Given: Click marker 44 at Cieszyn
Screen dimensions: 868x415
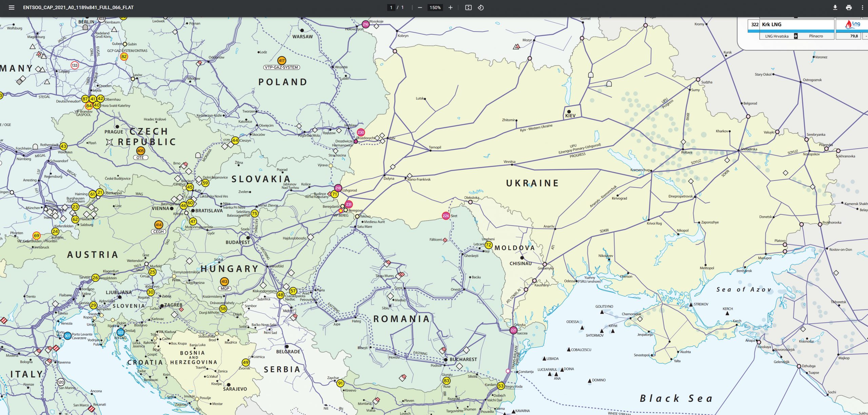Looking at the screenshot, I should coord(235,140).
